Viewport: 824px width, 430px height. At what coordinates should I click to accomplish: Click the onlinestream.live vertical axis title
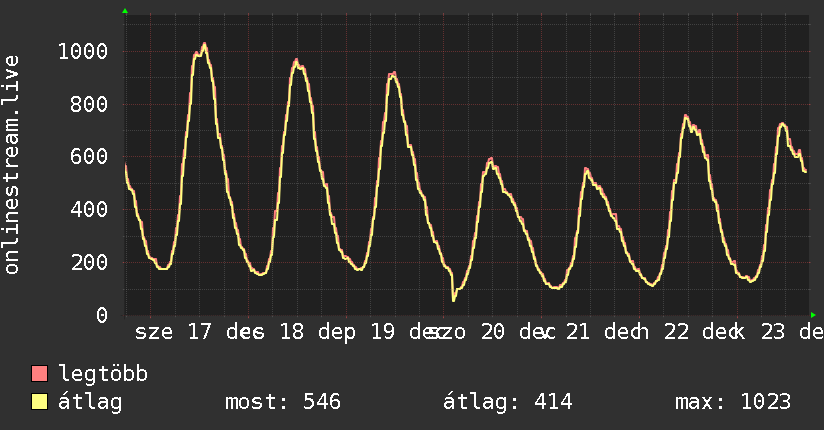tap(11, 165)
